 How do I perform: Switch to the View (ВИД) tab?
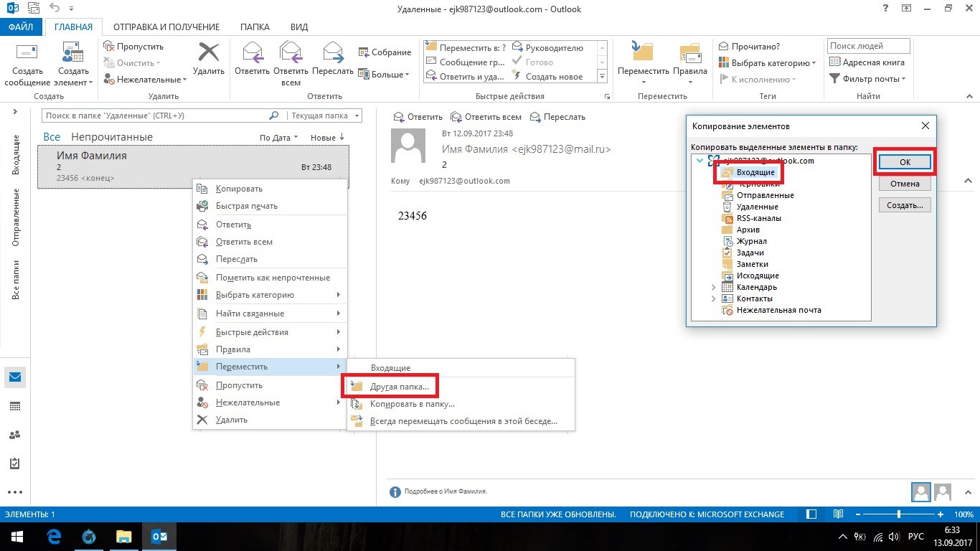[x=299, y=27]
